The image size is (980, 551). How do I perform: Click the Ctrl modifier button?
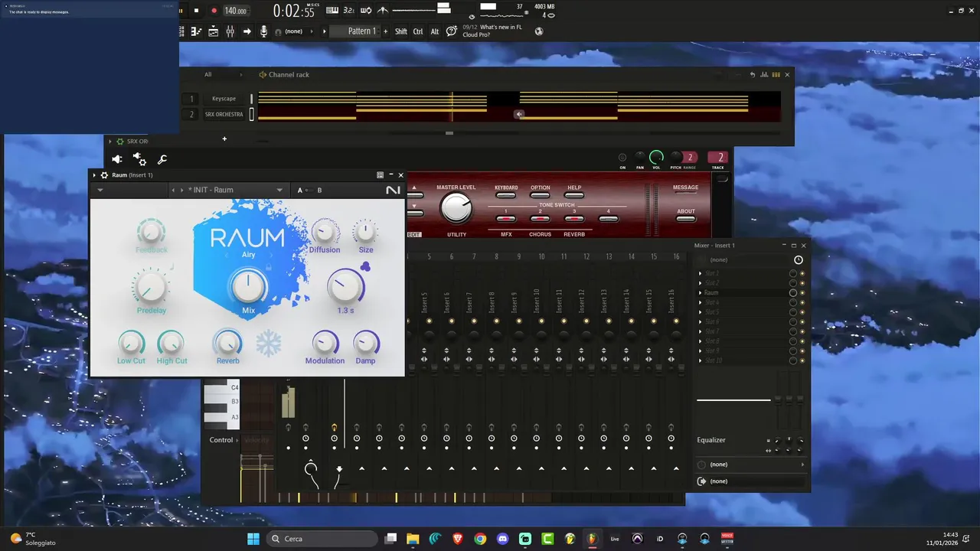click(418, 31)
